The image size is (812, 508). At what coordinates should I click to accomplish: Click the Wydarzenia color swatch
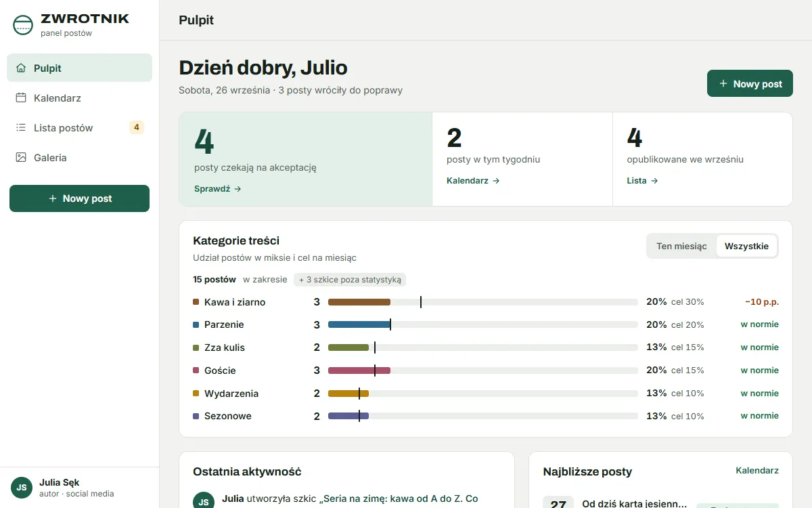196,394
